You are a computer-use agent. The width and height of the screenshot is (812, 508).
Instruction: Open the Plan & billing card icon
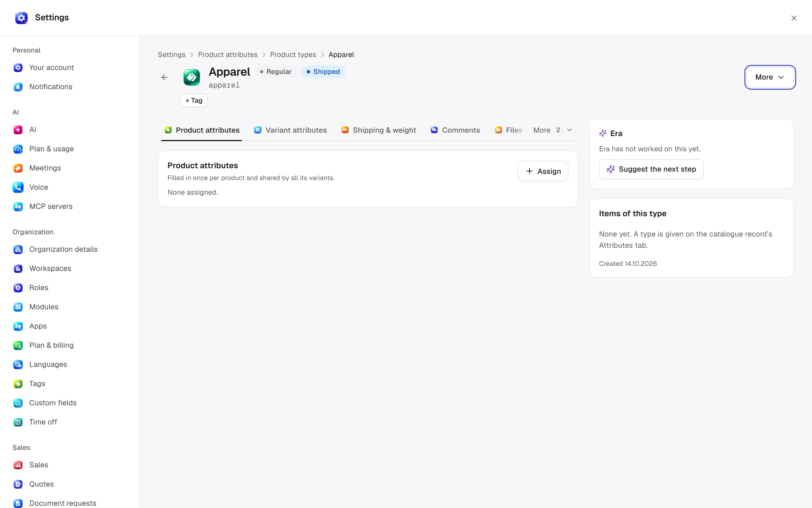point(18,345)
